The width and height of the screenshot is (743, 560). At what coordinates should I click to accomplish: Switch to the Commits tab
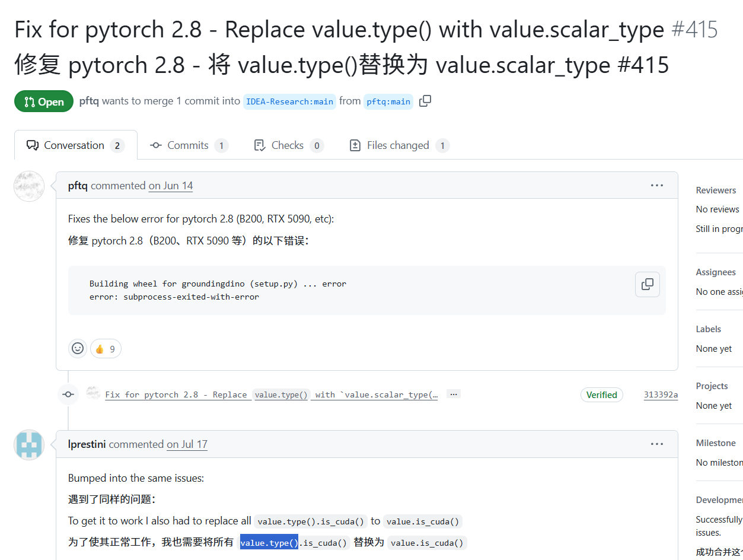(189, 145)
